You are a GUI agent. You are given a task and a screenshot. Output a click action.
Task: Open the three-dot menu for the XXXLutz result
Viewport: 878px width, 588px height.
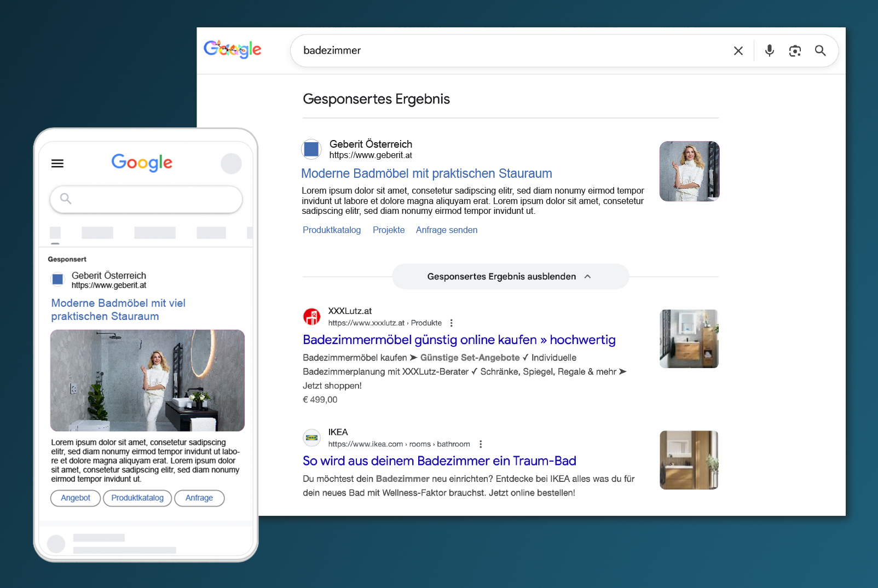click(452, 323)
